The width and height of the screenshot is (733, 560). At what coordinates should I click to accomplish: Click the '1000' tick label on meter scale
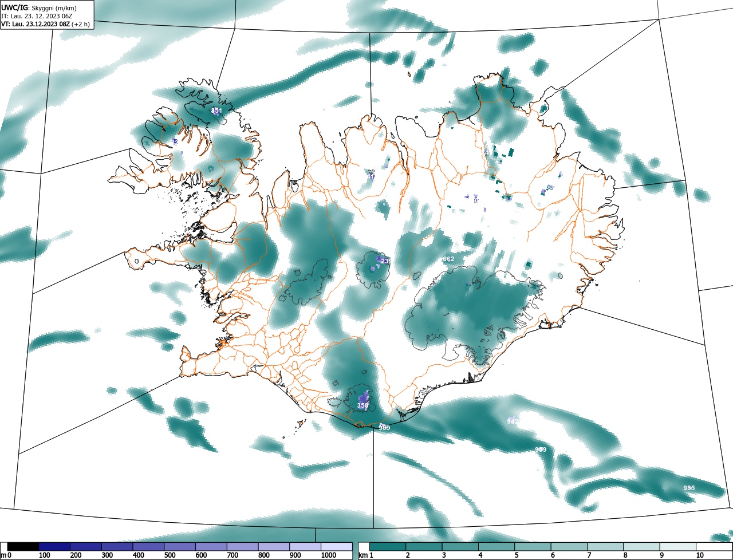point(328,555)
